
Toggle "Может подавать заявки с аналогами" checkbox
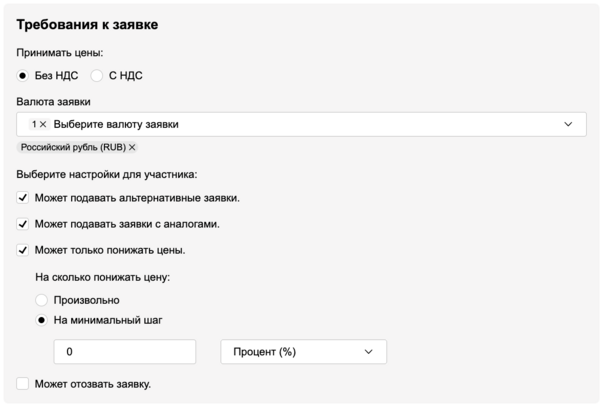(23, 224)
